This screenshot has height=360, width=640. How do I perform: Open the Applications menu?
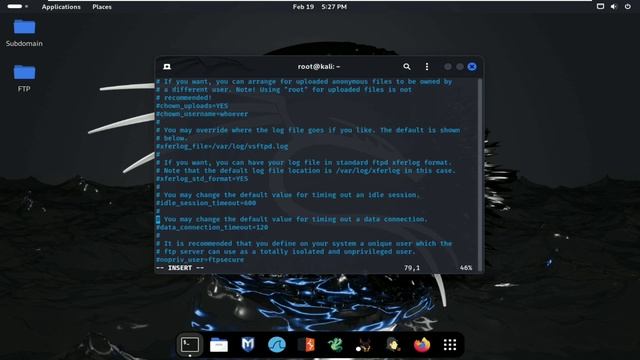tap(61, 7)
